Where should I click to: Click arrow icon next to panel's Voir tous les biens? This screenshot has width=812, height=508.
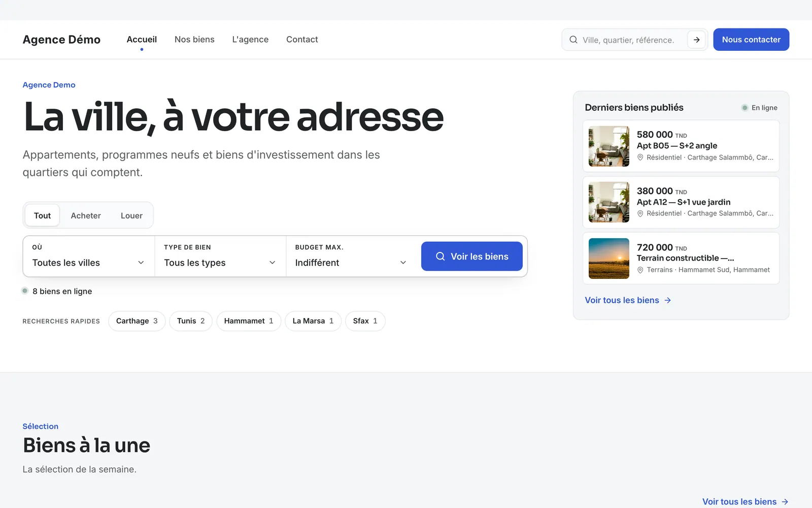pos(668,300)
